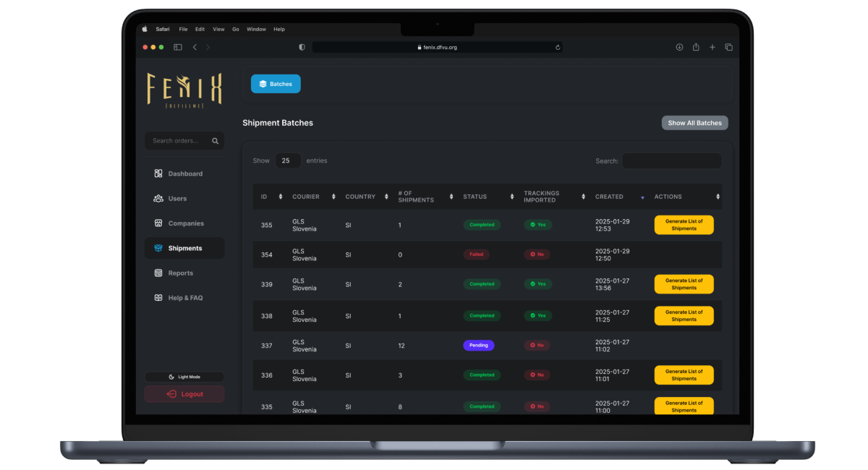
Task: Open Users via its people icon
Action: pos(158,199)
